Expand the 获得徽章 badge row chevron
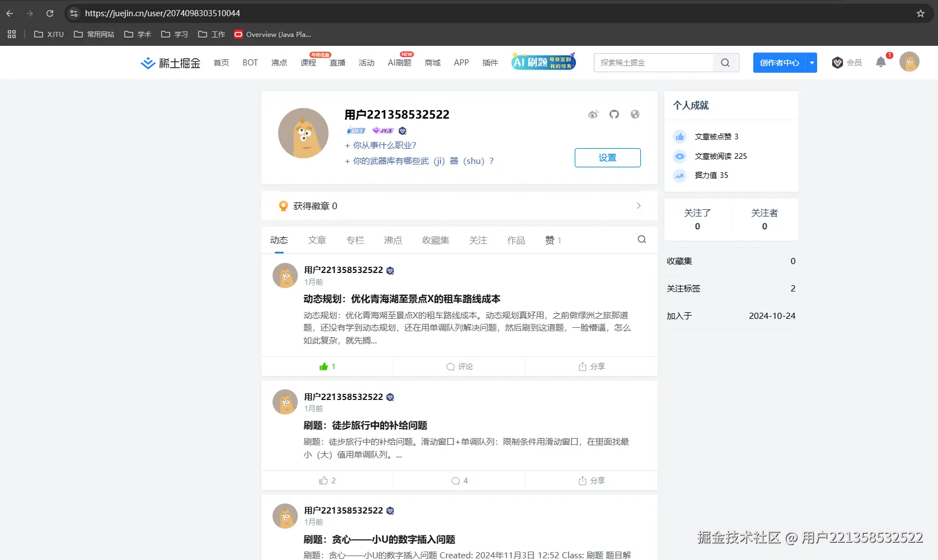Viewport: 938px width, 560px height. [638, 205]
